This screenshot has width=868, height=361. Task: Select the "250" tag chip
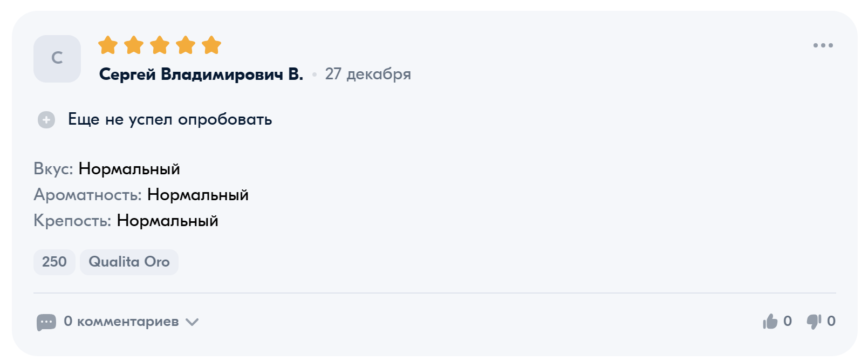click(54, 262)
